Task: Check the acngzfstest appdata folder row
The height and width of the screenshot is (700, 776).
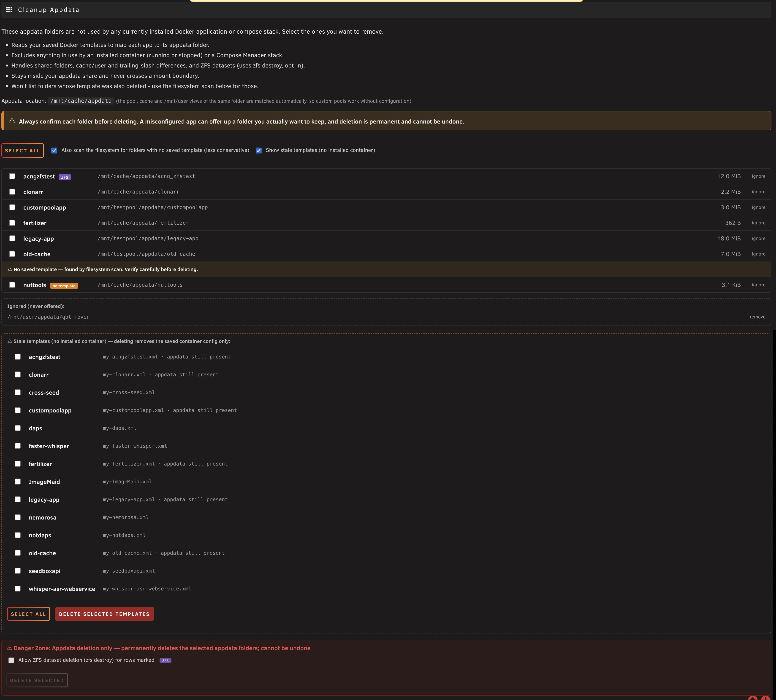Action: click(12, 176)
